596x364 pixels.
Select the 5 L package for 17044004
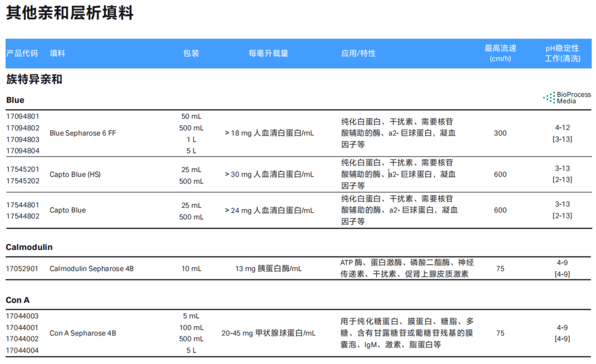click(191, 350)
